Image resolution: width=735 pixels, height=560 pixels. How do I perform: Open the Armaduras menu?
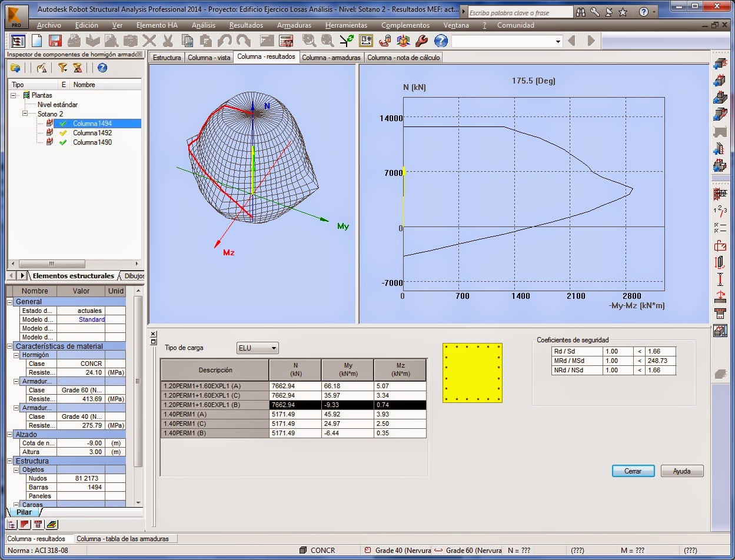click(294, 25)
